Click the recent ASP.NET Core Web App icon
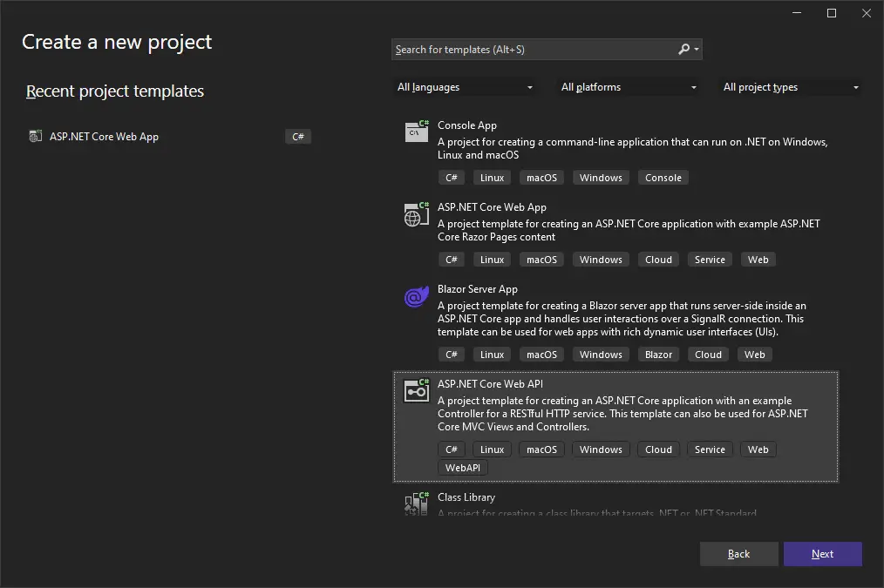Screen dimensions: 884x588 pyautogui.click(x=36, y=136)
